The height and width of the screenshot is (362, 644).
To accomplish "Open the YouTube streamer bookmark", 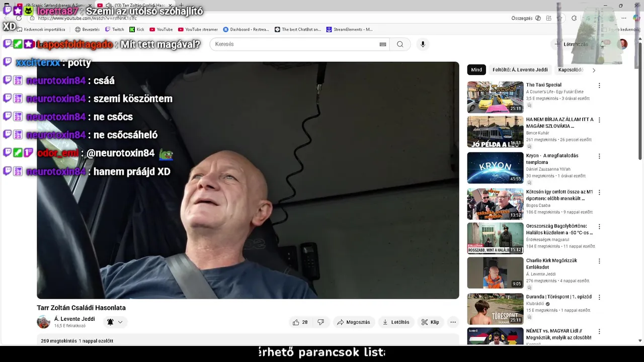I will 197,30.
